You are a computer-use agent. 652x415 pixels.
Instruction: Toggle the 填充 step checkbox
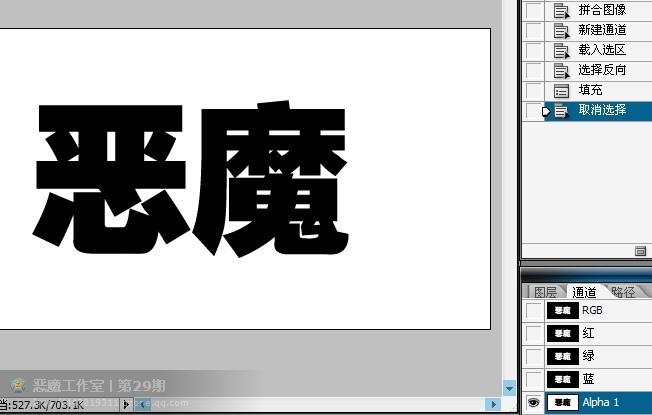click(533, 90)
